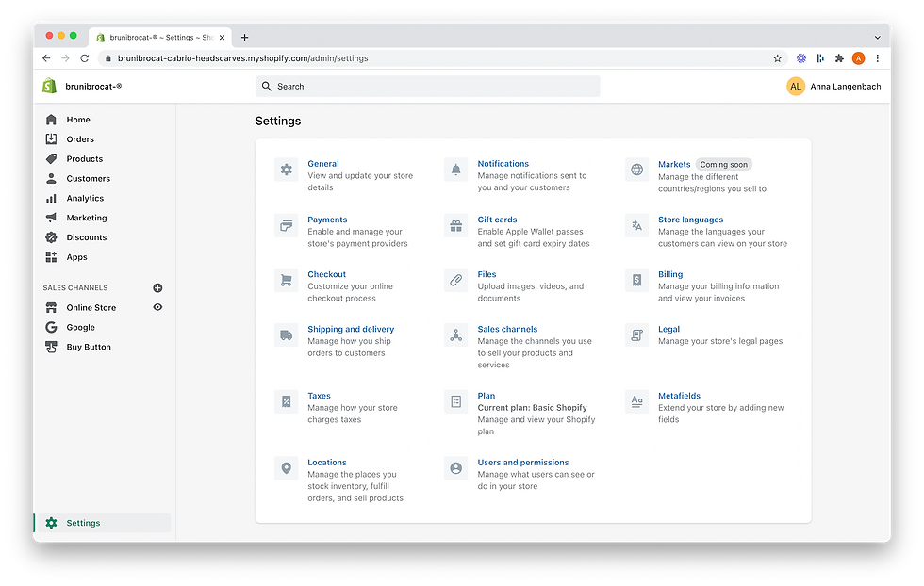Click the Store languages translate icon

(x=636, y=225)
